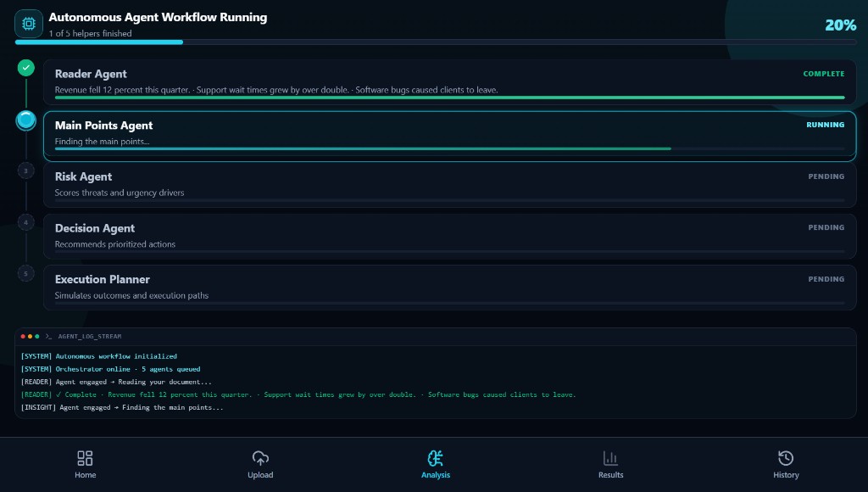Click the Decision Agent empty progress bar
The image size is (868, 492).
449,252
